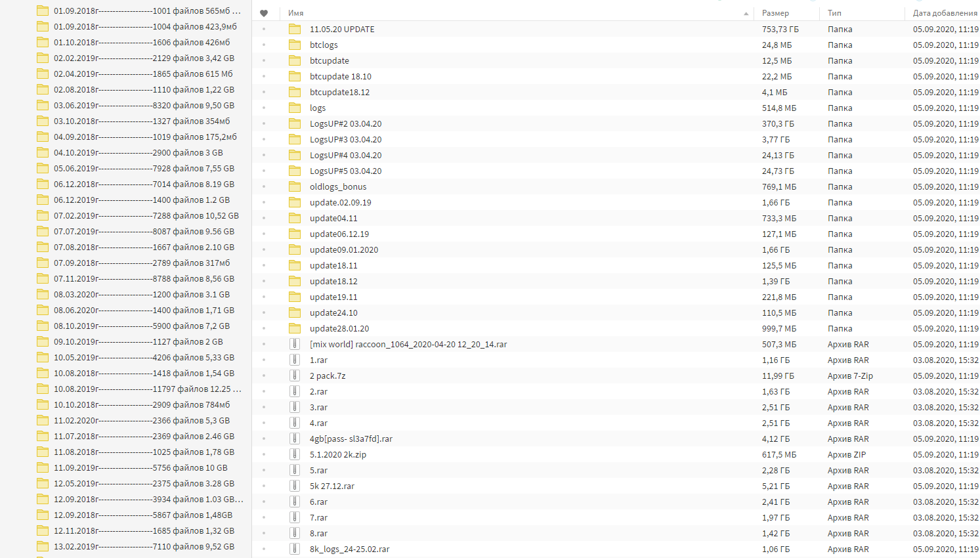
Task: Select the archive icon for 8k_logs_24-25.02.rar
Action: (x=295, y=549)
